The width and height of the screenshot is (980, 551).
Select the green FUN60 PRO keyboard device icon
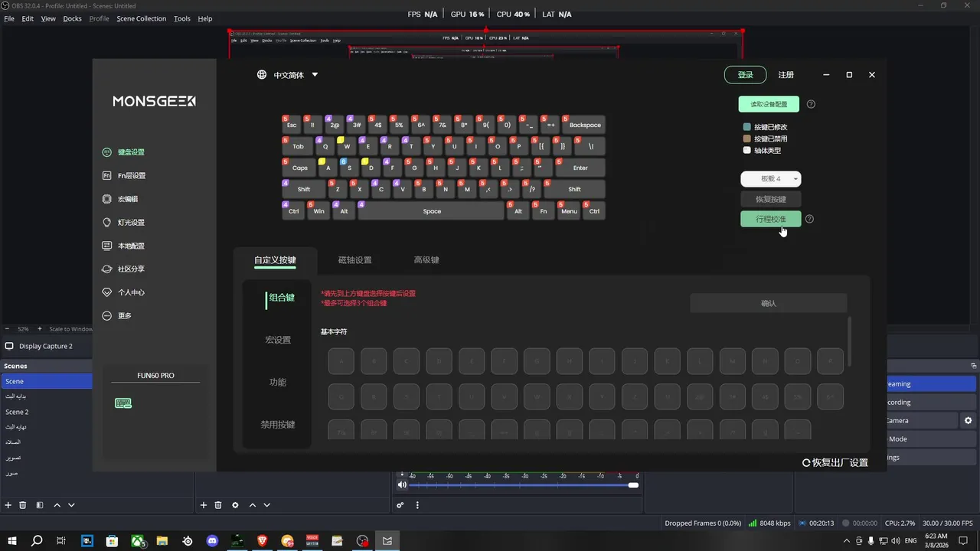(123, 403)
